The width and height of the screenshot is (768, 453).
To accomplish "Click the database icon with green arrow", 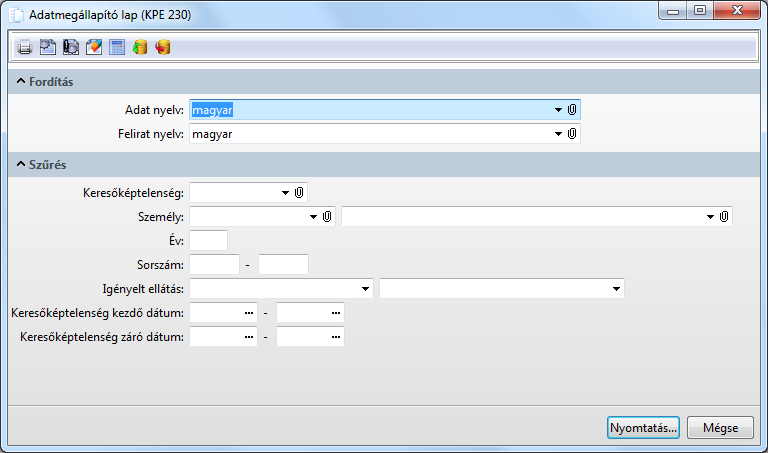I will 140,48.
